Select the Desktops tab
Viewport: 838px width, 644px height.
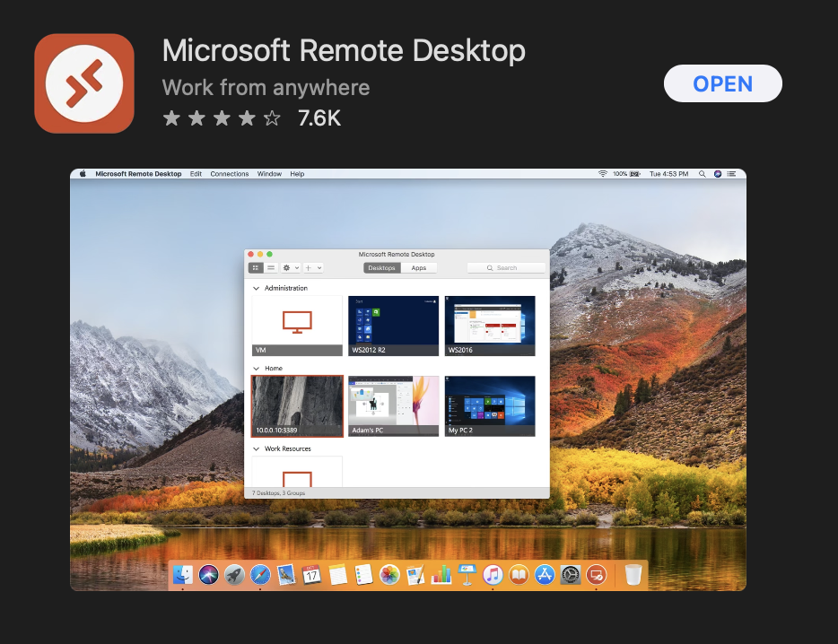click(381, 267)
